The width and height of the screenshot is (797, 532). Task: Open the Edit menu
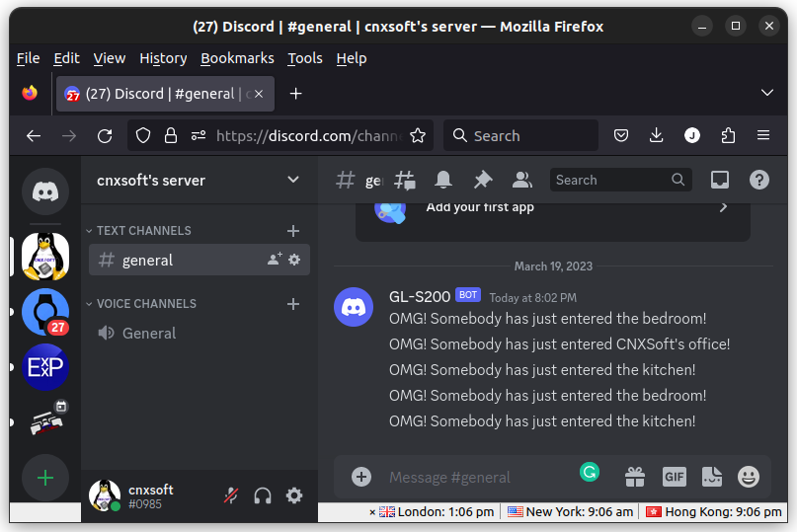click(66, 58)
